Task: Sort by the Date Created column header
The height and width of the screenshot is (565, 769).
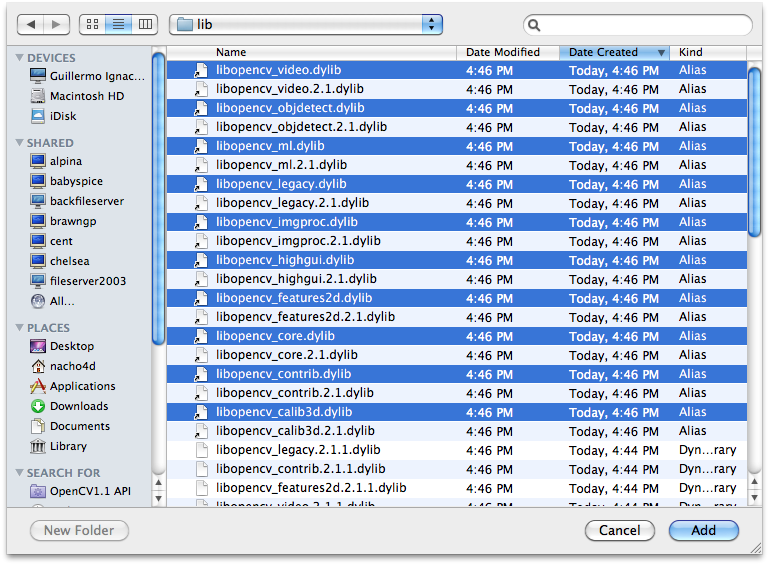Action: (615, 52)
